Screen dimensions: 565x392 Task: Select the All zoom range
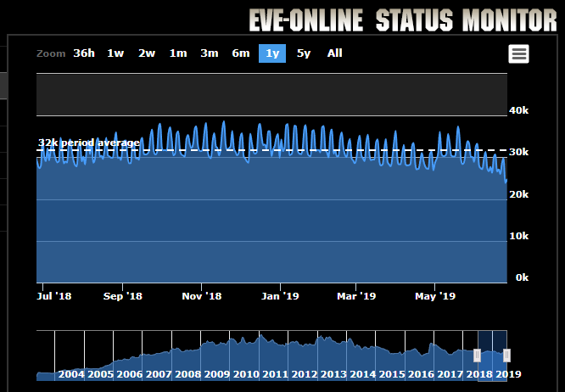click(x=334, y=53)
